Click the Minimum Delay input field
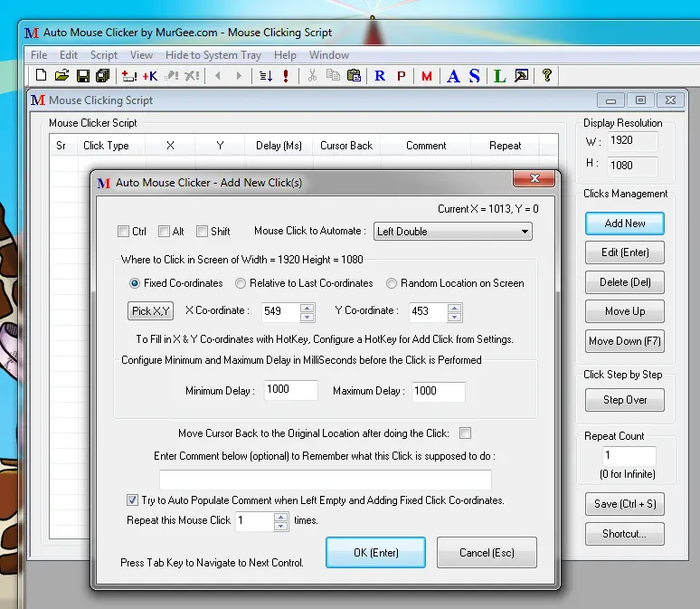 pyautogui.click(x=290, y=390)
